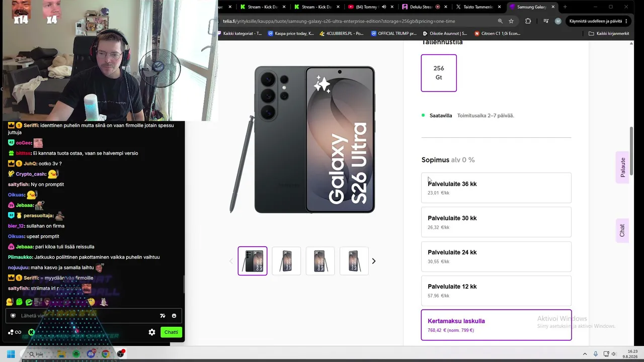
Task: Open the chat identity badge icon
Action: [x=13, y=316]
